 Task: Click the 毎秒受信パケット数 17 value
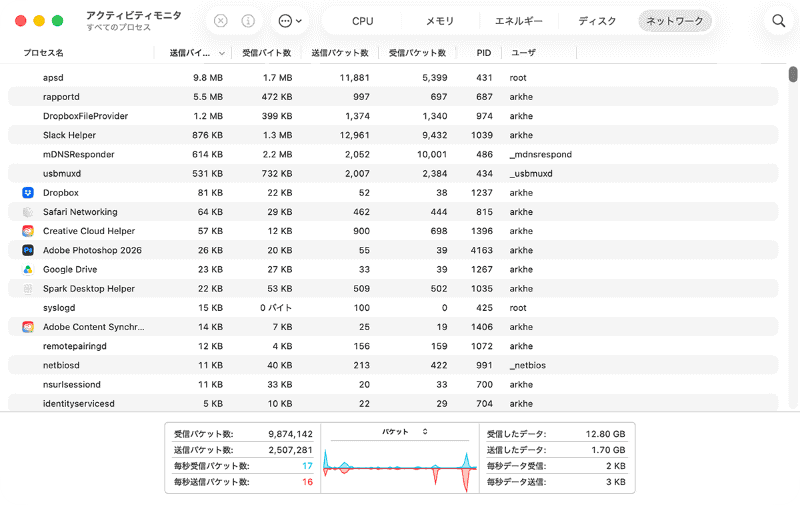coord(307,466)
